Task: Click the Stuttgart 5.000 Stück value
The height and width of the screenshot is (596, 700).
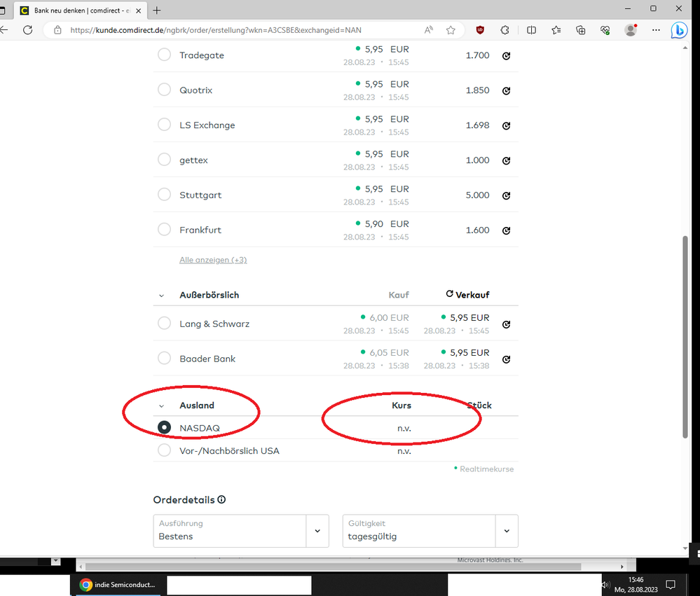Action: tap(477, 195)
